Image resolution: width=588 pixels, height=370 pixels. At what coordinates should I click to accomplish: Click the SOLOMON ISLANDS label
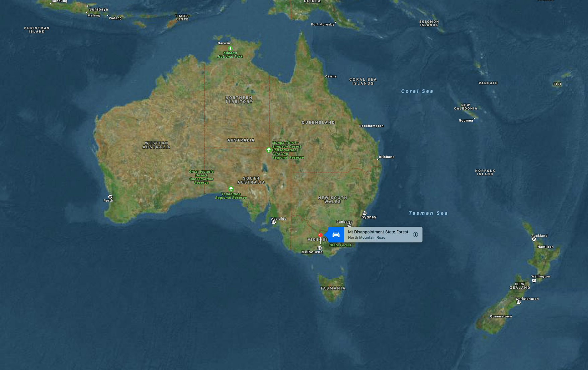point(429,23)
